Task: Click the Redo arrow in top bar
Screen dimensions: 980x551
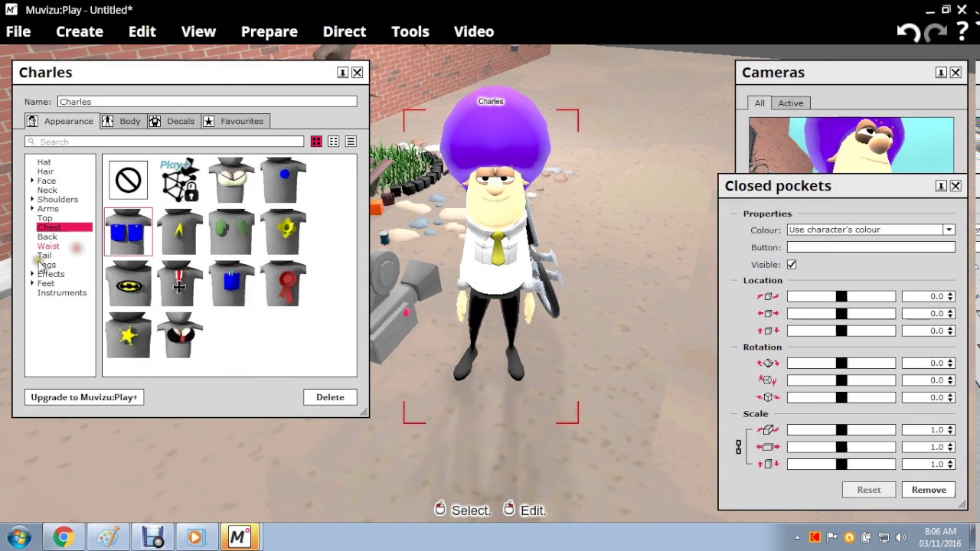Action: [x=935, y=31]
